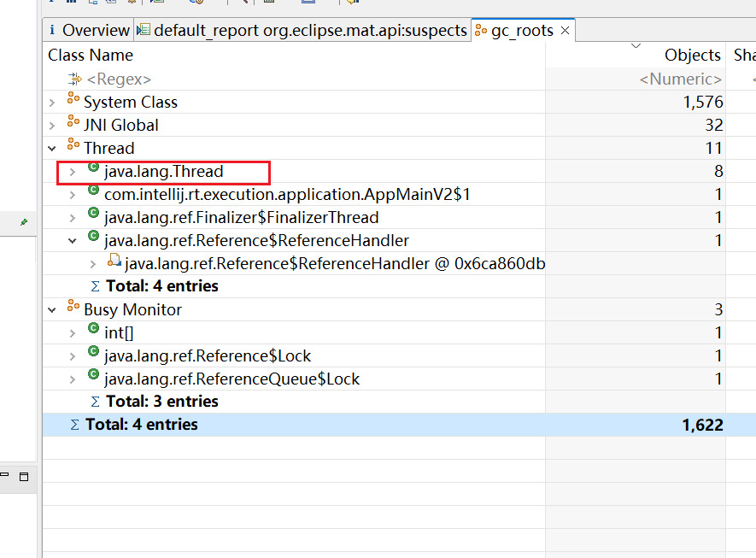Click the Busy Monitor group icon
The width and height of the screenshot is (756, 558).
[x=73, y=309]
